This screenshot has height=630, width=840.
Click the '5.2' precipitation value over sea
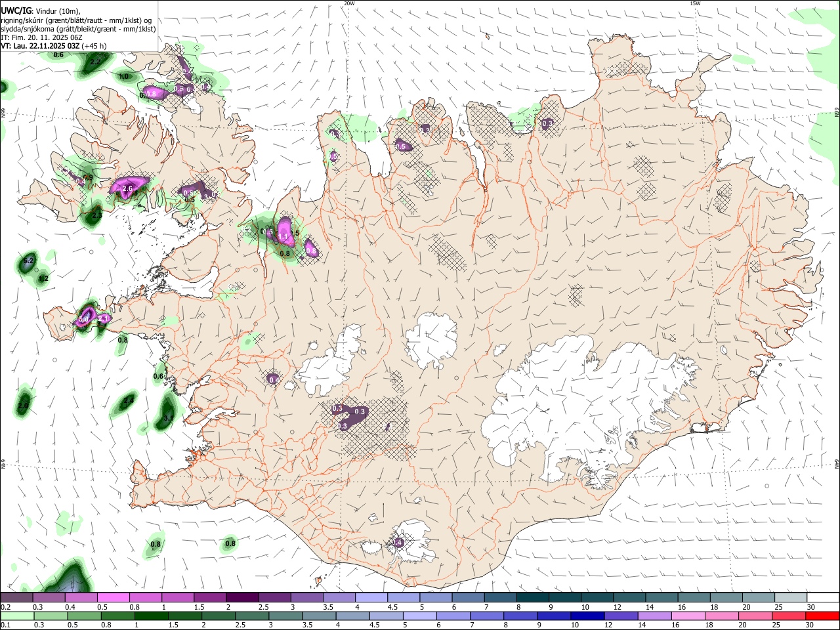point(28,261)
